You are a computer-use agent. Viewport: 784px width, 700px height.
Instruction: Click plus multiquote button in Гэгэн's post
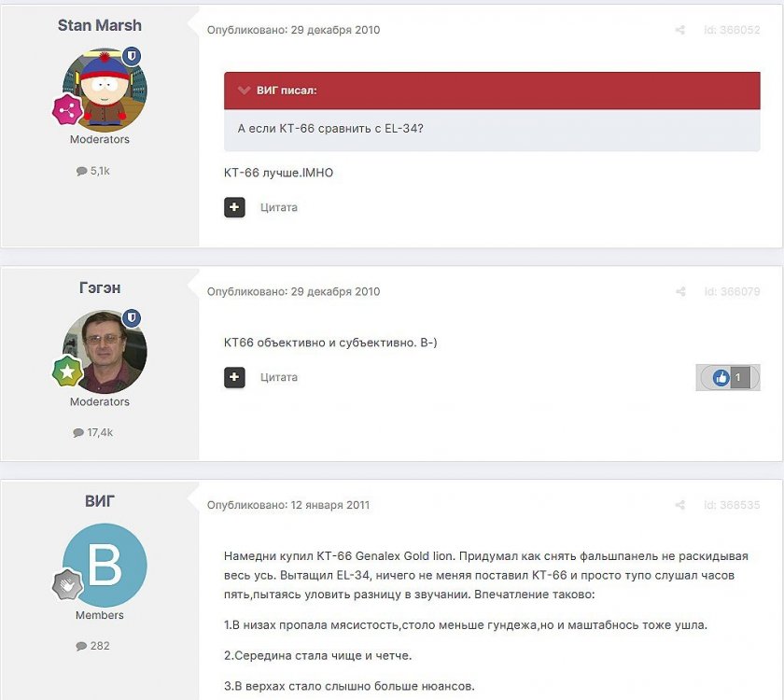pos(234,377)
